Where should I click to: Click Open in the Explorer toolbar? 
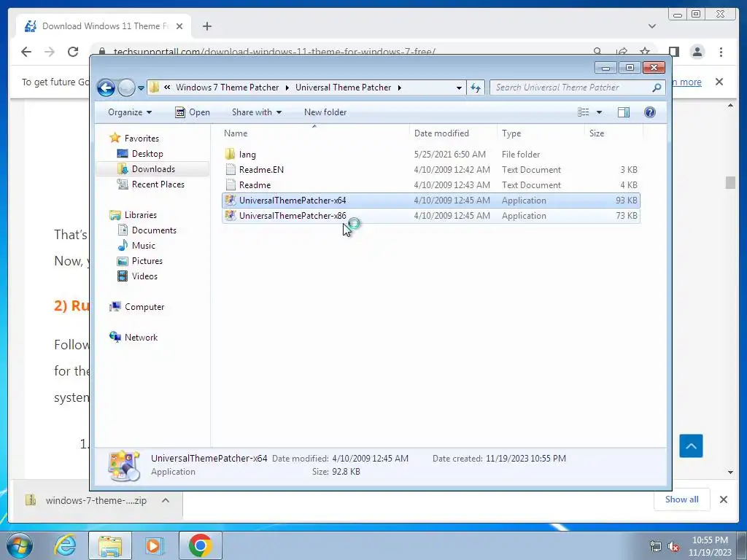tap(193, 112)
